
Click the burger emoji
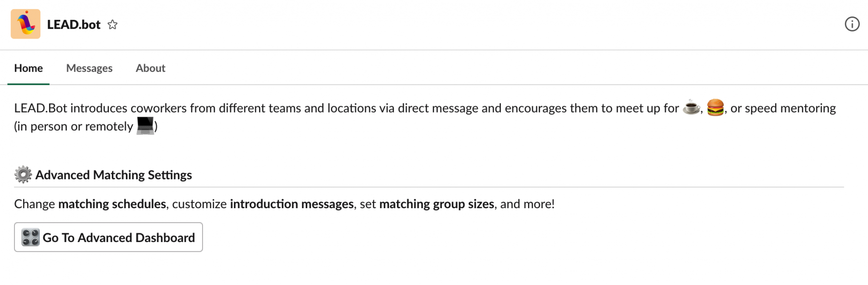point(715,107)
